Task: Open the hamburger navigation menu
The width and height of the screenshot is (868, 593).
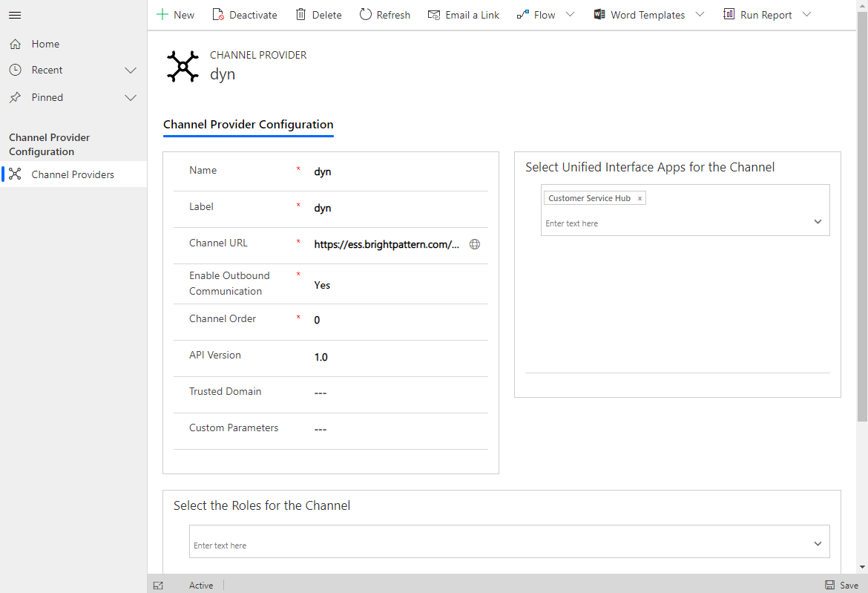Action: coord(15,15)
